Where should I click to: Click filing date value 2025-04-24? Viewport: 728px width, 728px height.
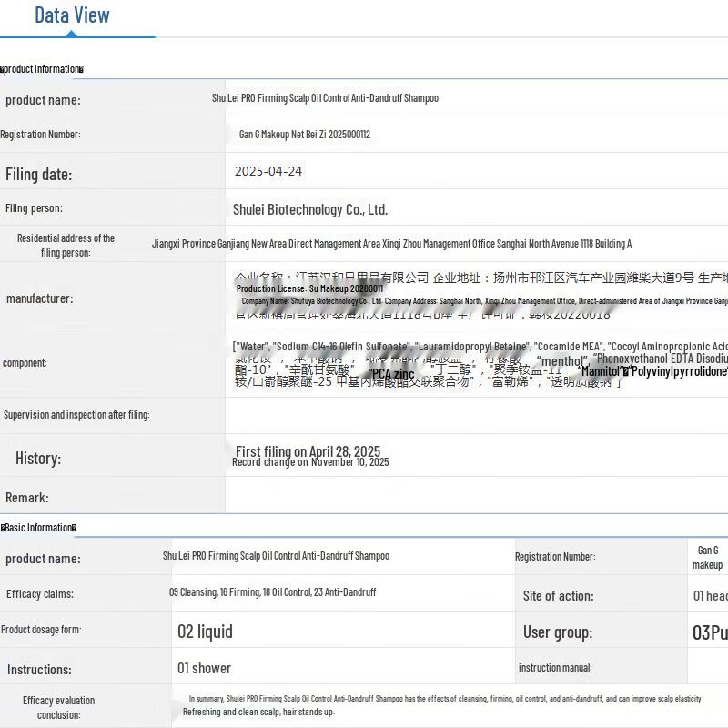268,171
